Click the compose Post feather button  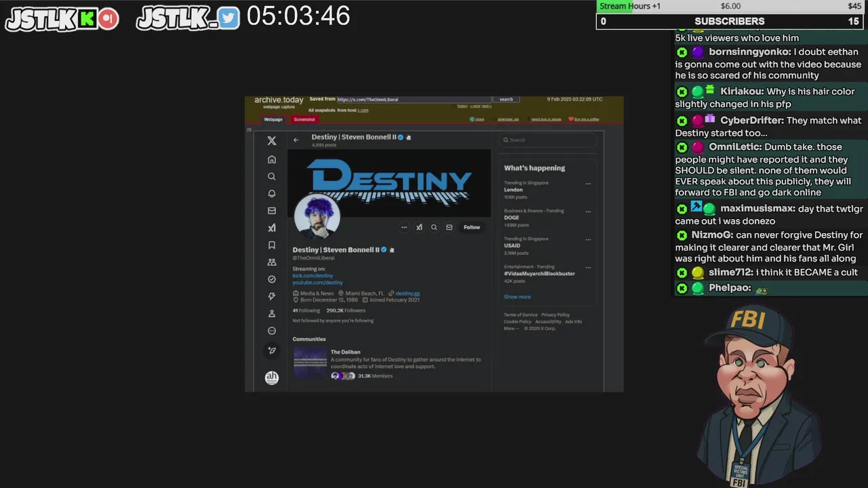tap(271, 350)
